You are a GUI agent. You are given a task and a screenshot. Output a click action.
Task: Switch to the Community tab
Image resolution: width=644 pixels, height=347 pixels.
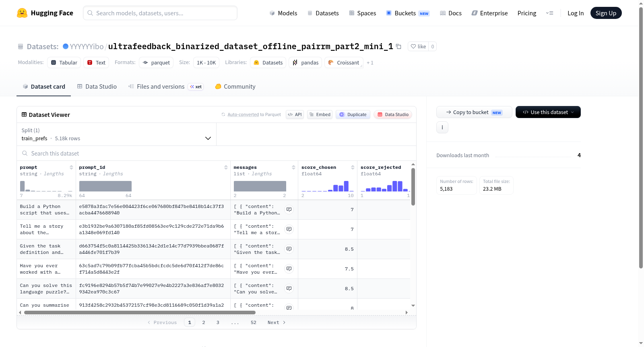tap(235, 86)
